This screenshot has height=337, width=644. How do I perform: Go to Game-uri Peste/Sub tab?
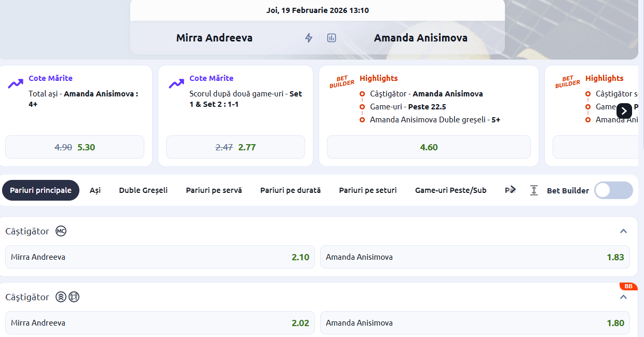pos(450,190)
